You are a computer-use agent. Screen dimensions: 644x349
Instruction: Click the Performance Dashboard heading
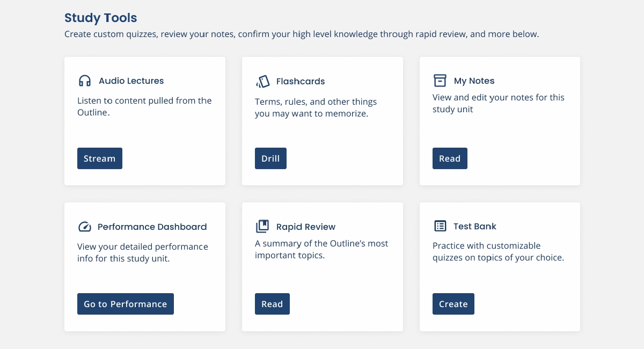tap(152, 227)
